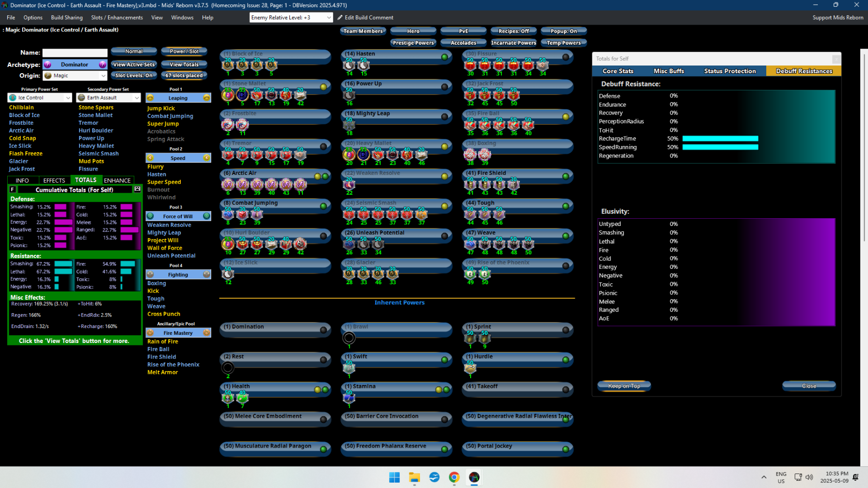Click the first Arctic Air enhancement slot
The image size is (868, 488).
pos(228,185)
